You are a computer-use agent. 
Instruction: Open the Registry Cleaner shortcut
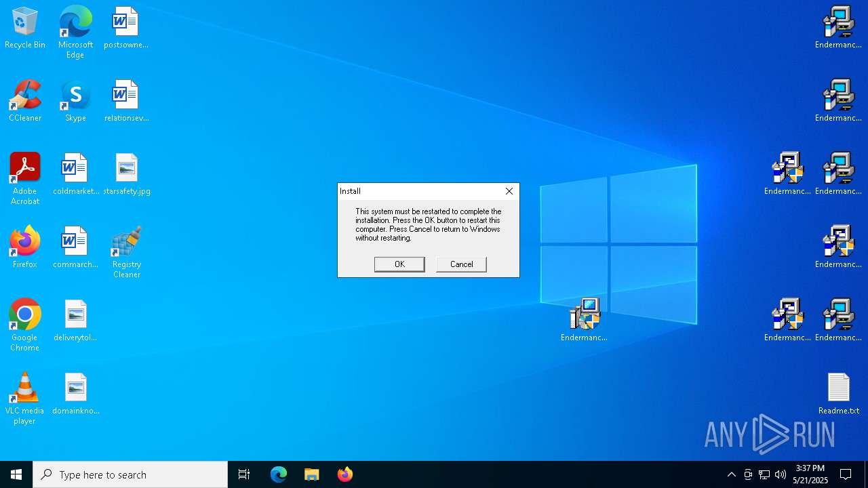[x=126, y=251]
